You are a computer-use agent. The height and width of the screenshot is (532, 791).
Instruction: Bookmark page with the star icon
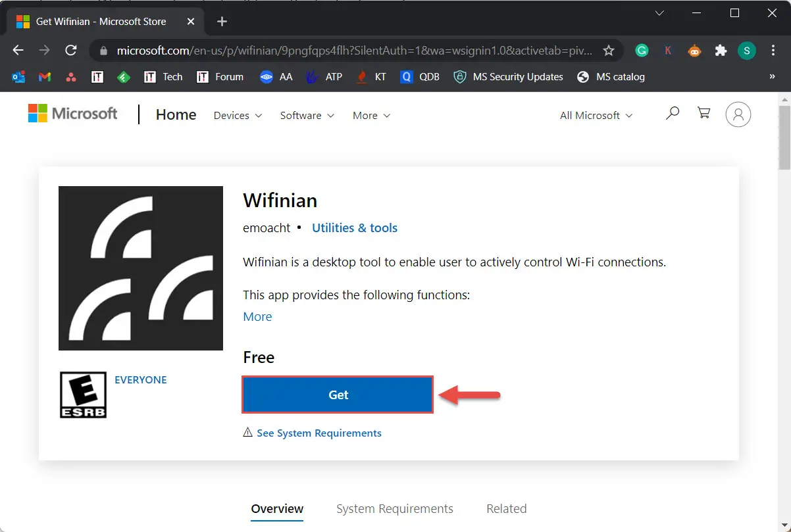point(609,51)
